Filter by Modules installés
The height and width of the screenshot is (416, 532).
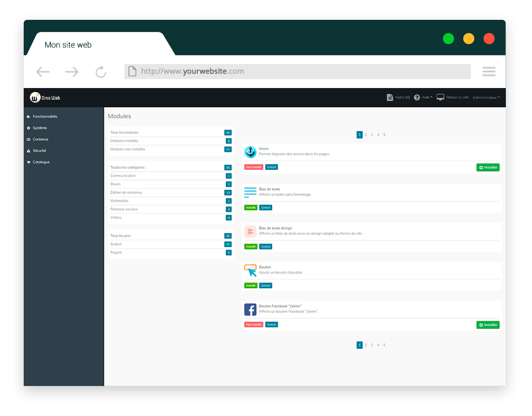(x=171, y=141)
